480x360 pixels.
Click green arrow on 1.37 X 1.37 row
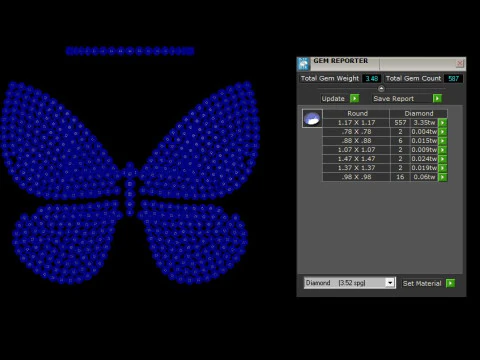point(442,168)
